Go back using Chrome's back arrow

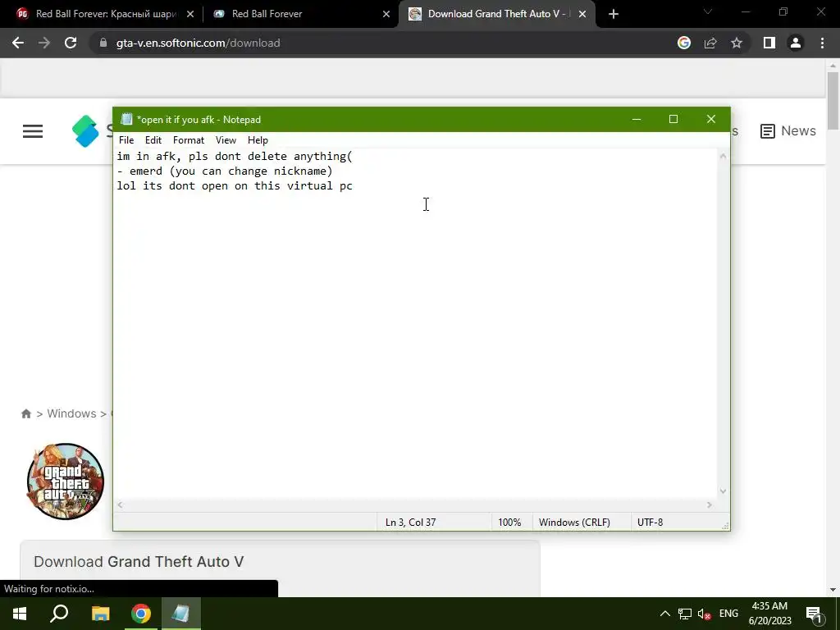pyautogui.click(x=18, y=43)
